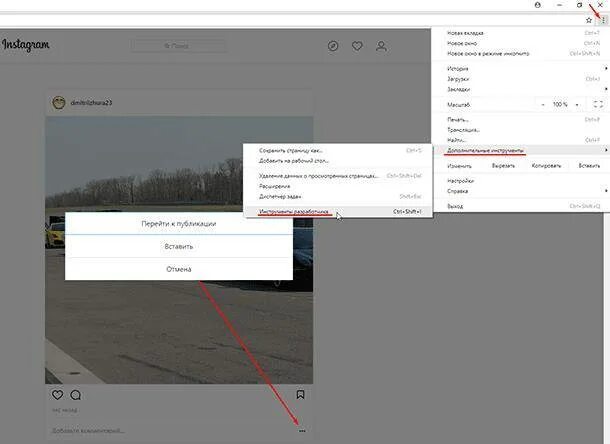Save the post with the bookmark icon

tap(300, 395)
